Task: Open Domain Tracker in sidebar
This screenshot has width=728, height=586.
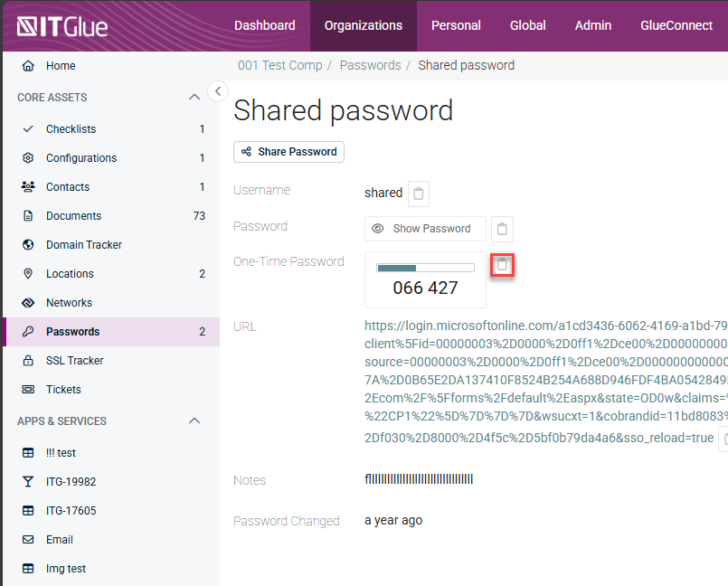Action: [83, 245]
